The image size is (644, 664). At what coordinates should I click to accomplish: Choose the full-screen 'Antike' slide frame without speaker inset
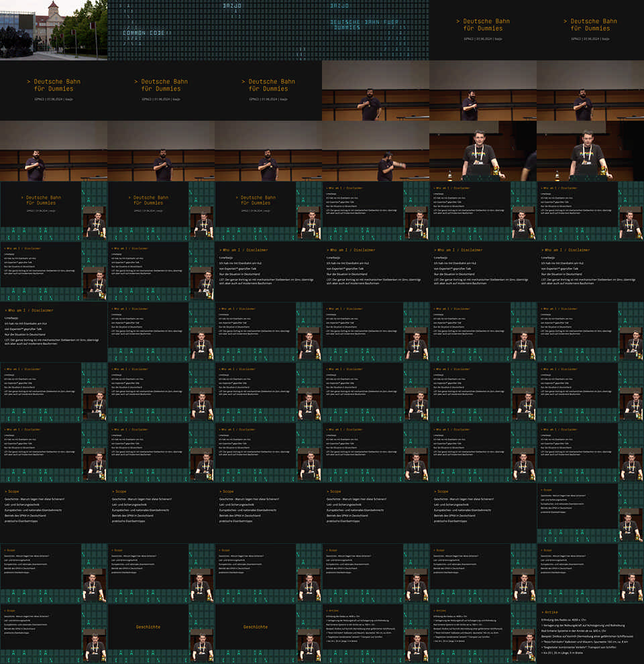(x=590, y=634)
